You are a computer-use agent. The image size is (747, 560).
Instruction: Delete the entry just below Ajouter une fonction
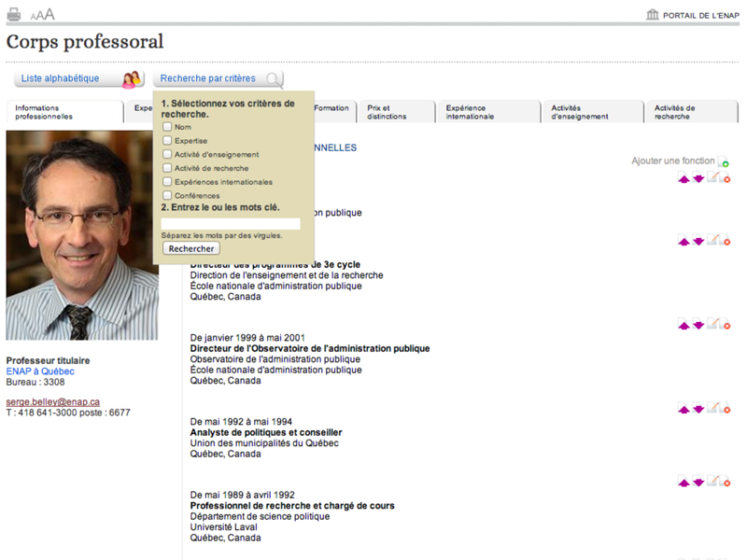[x=725, y=178]
